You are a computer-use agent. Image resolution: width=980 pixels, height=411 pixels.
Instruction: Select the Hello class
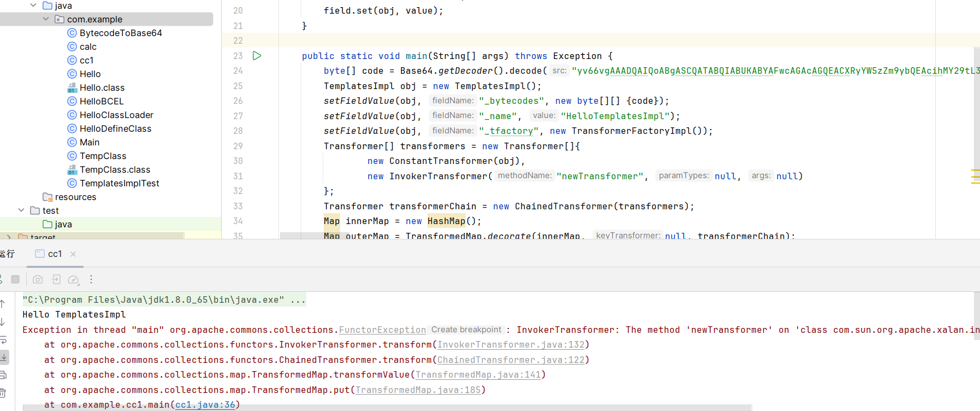point(90,74)
